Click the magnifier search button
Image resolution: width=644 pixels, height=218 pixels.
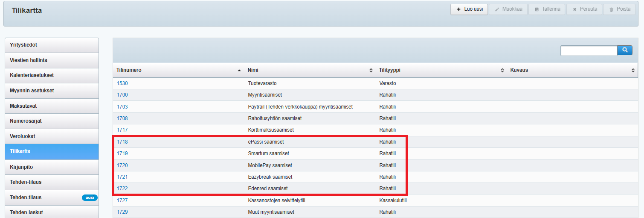(624, 50)
